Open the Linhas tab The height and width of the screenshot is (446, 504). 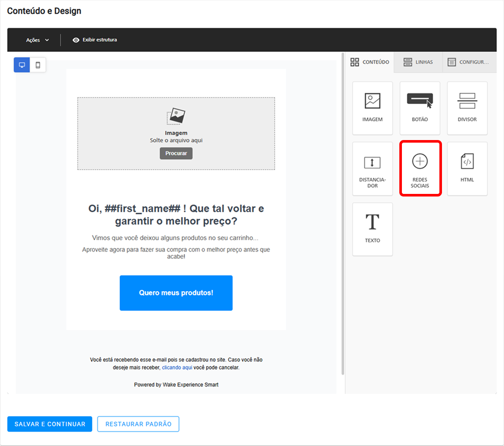point(418,62)
